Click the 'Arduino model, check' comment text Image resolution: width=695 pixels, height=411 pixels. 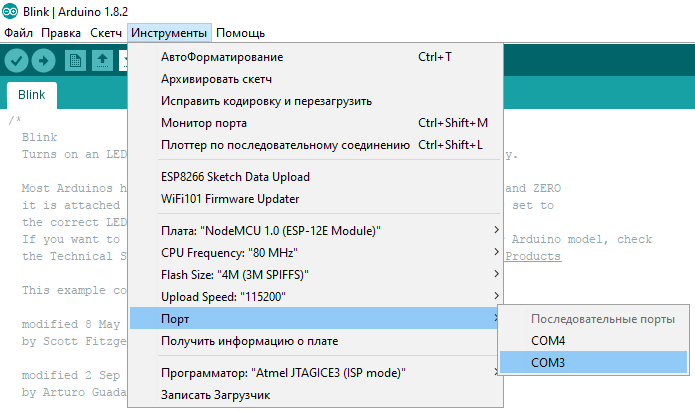(582, 239)
